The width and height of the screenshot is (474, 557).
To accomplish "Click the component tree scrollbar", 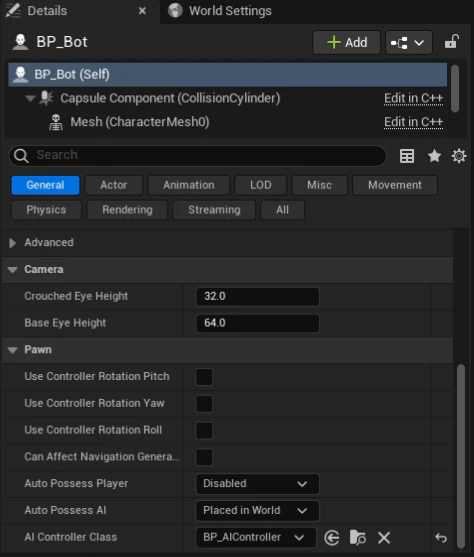I will coord(454,88).
